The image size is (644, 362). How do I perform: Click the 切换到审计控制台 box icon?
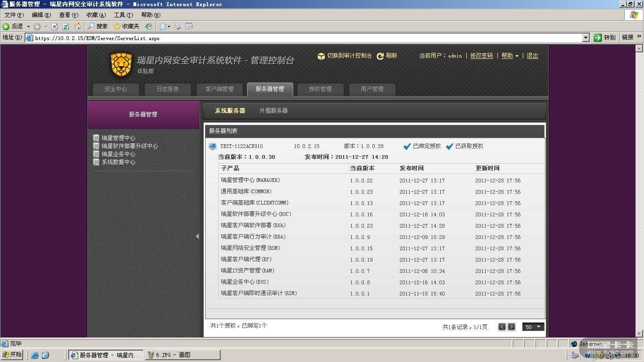point(321,56)
